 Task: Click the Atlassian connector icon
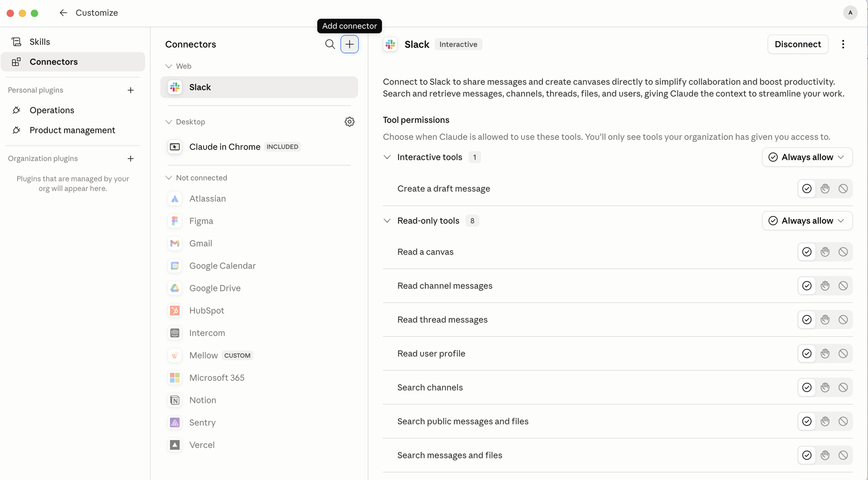coord(175,199)
